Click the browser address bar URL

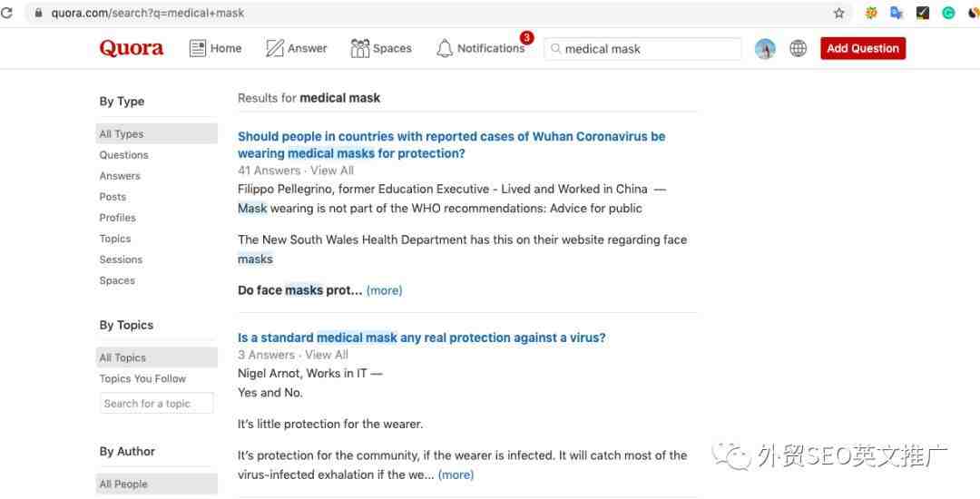point(148,13)
